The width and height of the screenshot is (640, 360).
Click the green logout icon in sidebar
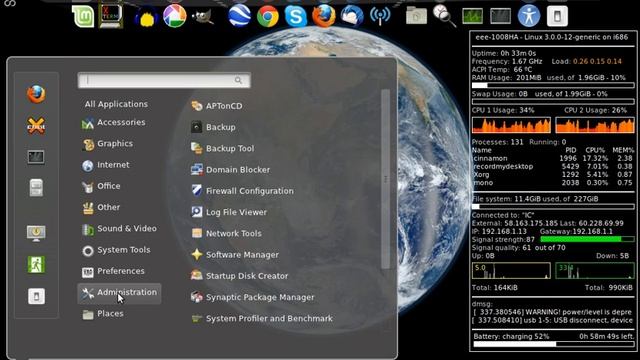pyautogui.click(x=36, y=264)
